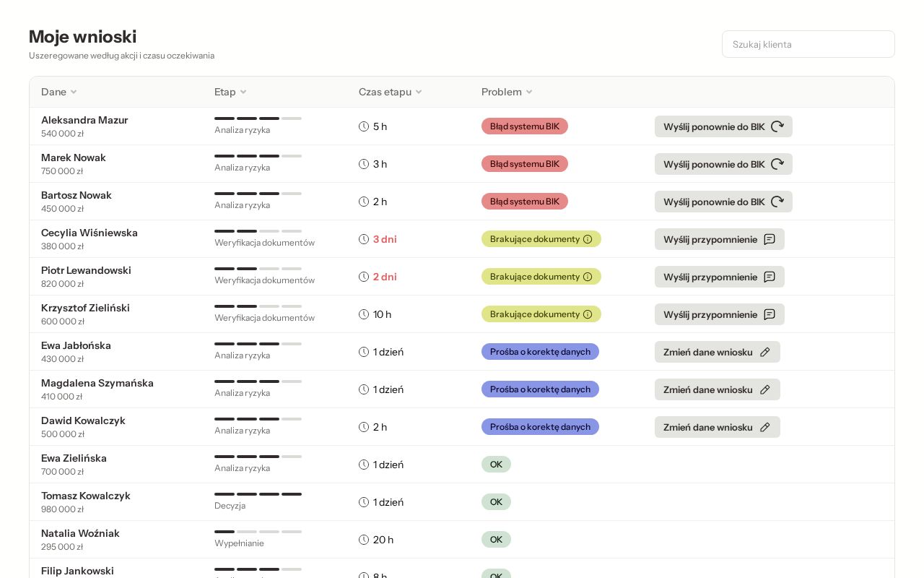Click clock icon beside Natalia Woźniak's 20 h
924x578 pixels.
pos(364,540)
